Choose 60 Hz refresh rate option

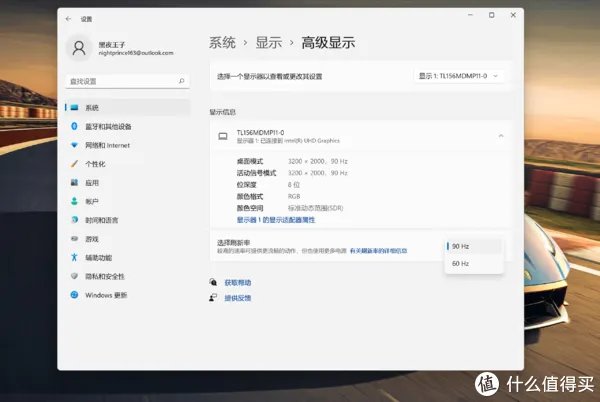pyautogui.click(x=474, y=264)
